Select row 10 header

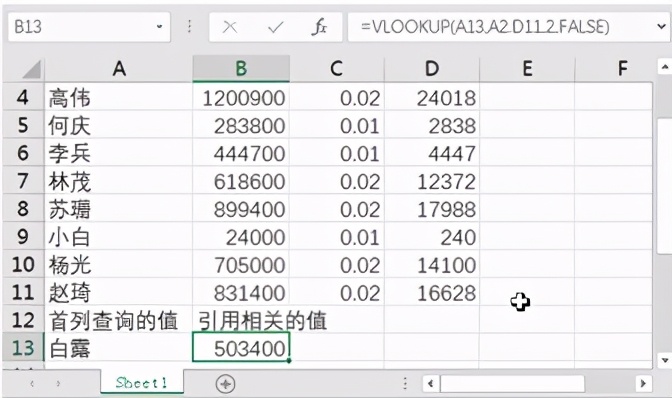[x=23, y=264]
